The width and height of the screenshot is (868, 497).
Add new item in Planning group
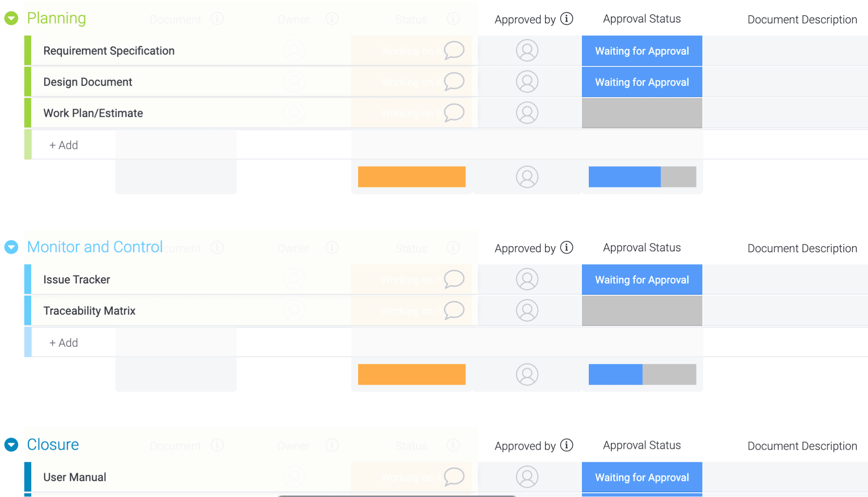pyautogui.click(x=63, y=145)
